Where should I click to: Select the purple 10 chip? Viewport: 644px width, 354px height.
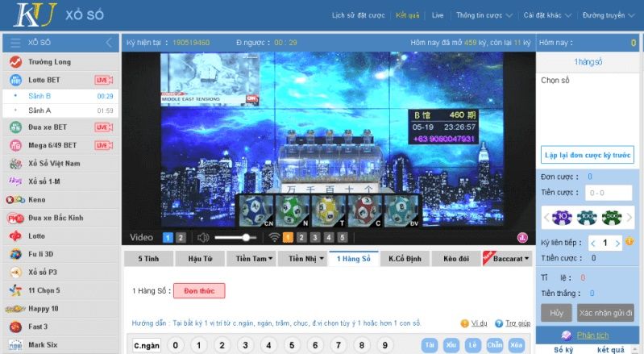click(x=562, y=217)
